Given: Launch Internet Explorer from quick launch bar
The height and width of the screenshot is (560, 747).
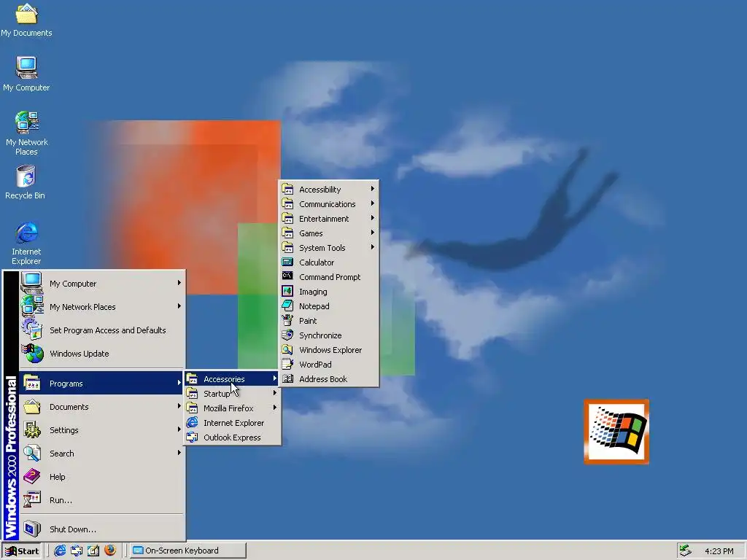Looking at the screenshot, I should [x=60, y=551].
